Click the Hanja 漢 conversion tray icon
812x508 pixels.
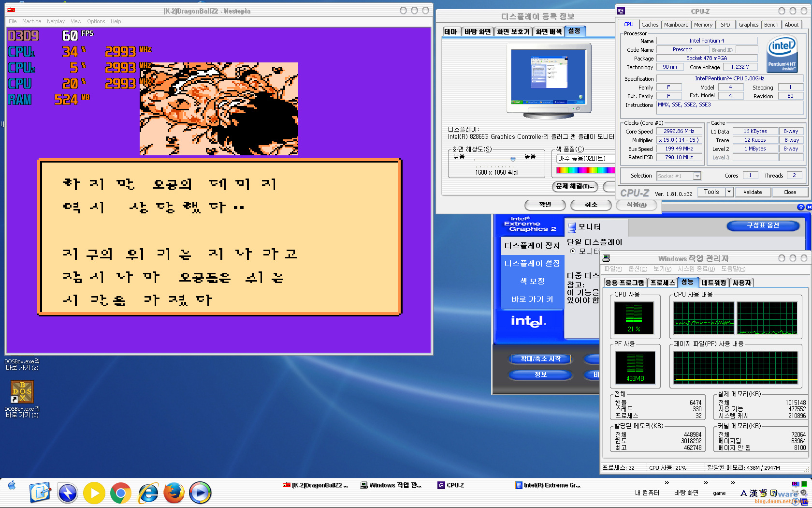tap(753, 493)
